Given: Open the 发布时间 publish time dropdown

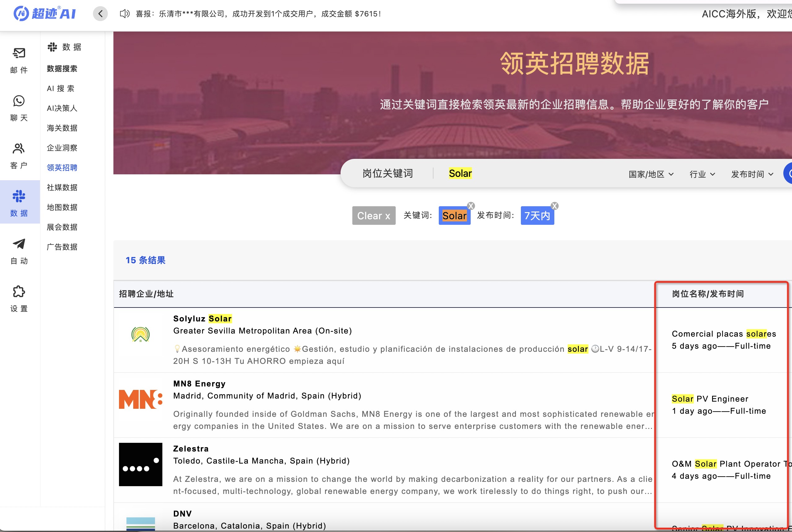Looking at the screenshot, I should (752, 174).
